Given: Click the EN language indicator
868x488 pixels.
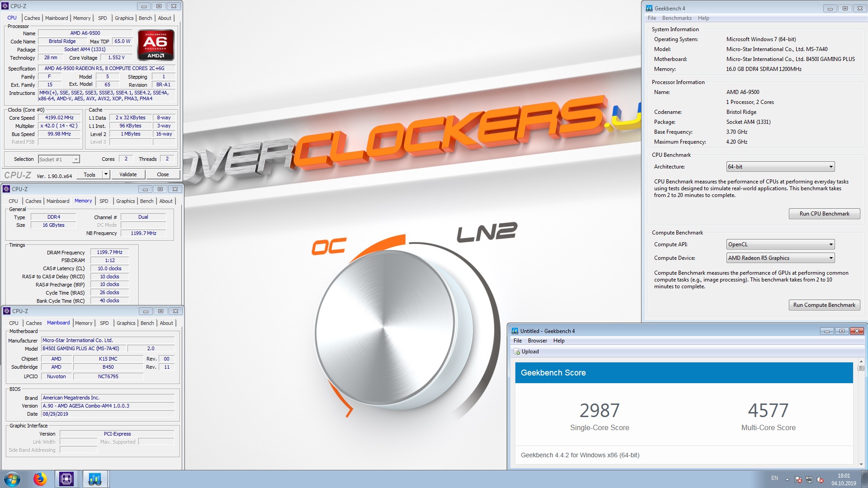Looking at the screenshot, I should tap(774, 478).
